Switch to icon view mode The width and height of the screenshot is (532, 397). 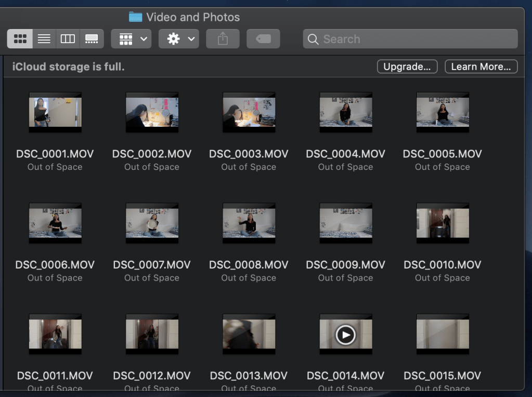pyautogui.click(x=20, y=39)
